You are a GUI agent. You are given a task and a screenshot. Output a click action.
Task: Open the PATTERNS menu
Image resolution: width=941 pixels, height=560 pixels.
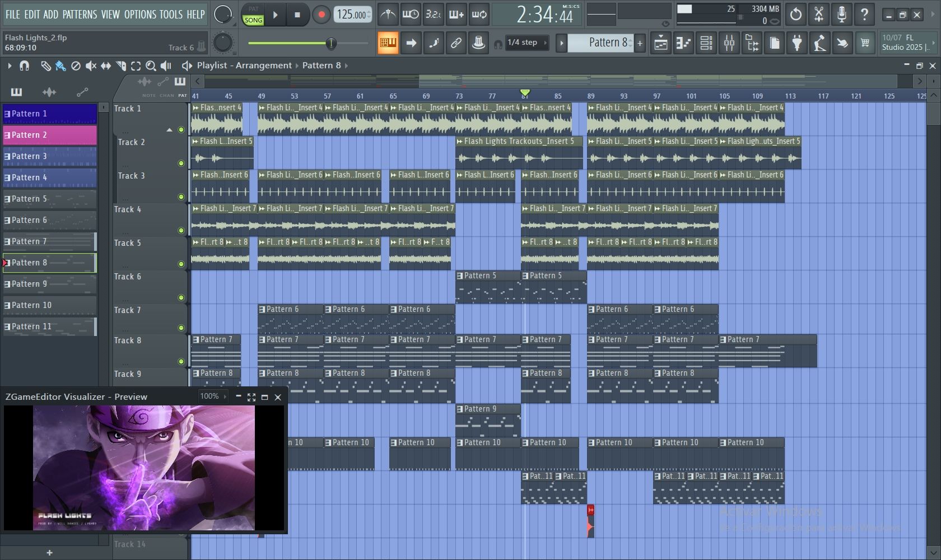(x=80, y=15)
